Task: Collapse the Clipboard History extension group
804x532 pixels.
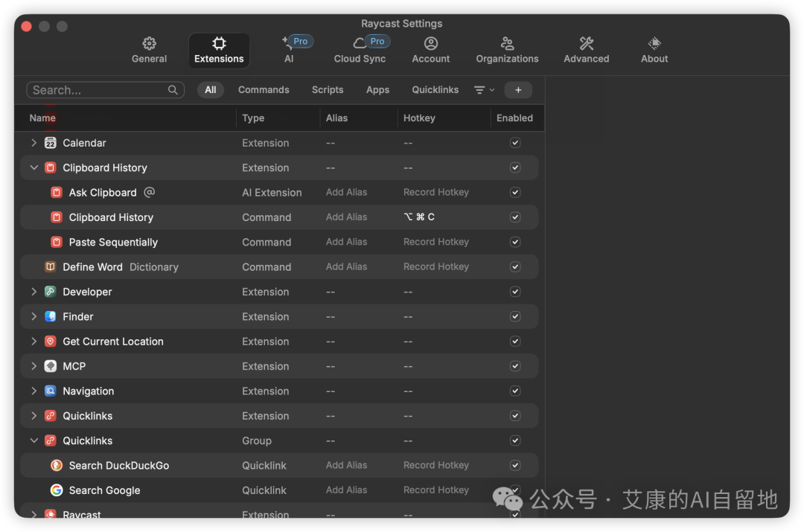Action: point(33,167)
